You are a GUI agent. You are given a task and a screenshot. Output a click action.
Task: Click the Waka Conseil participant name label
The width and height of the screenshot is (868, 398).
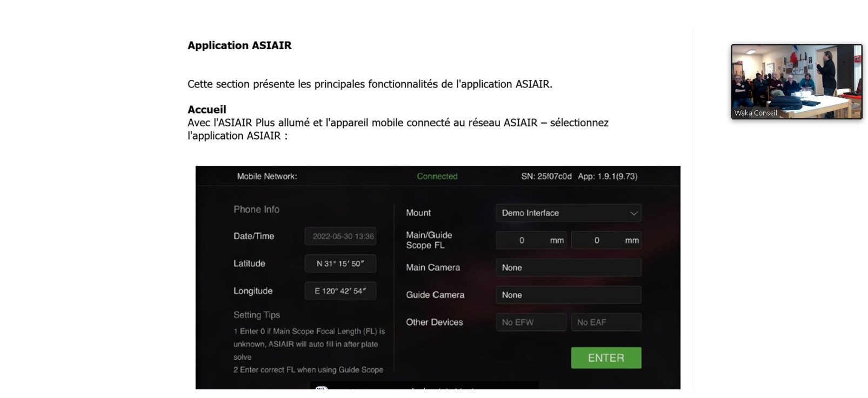(x=756, y=113)
